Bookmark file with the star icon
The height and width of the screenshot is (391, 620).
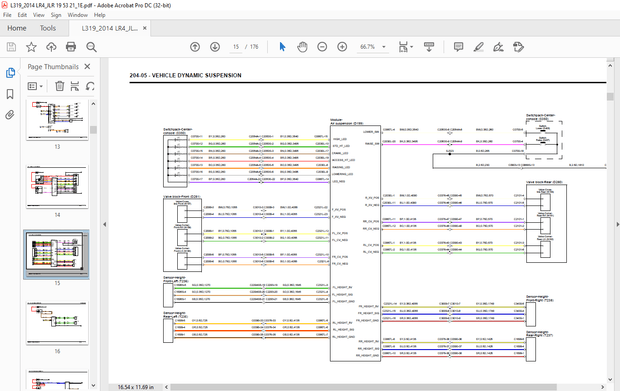coord(31,47)
